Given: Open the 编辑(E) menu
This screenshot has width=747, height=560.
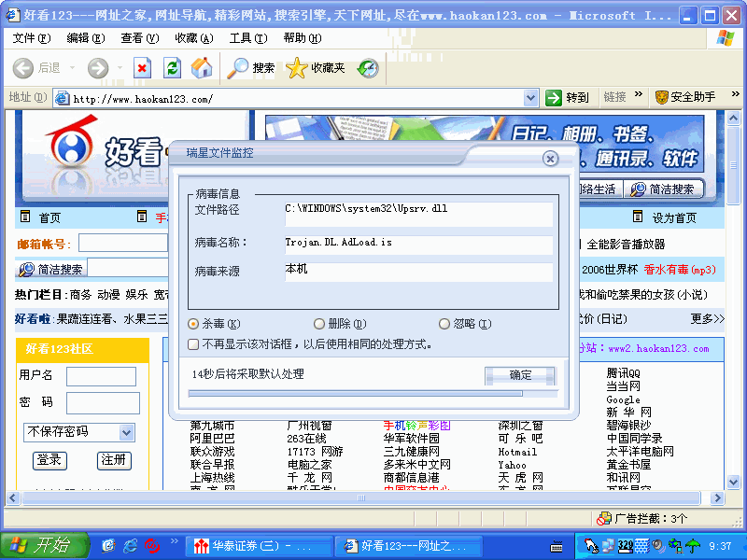Looking at the screenshot, I should [x=86, y=38].
